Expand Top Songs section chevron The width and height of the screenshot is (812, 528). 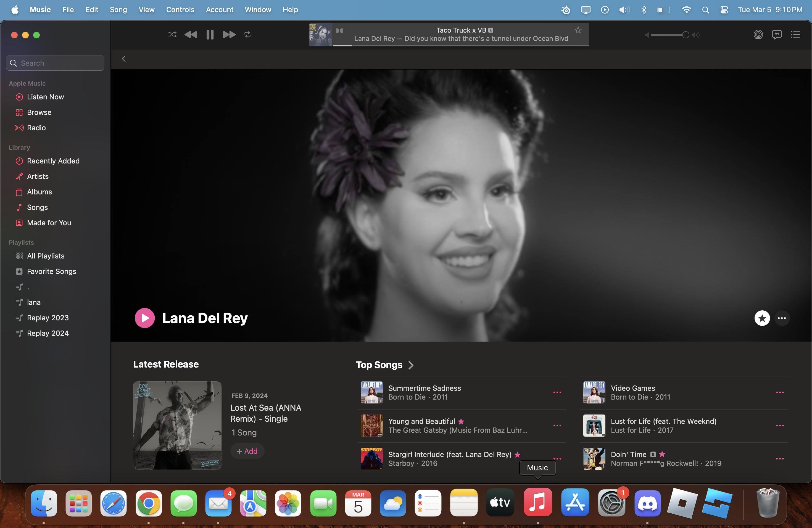[x=411, y=365]
